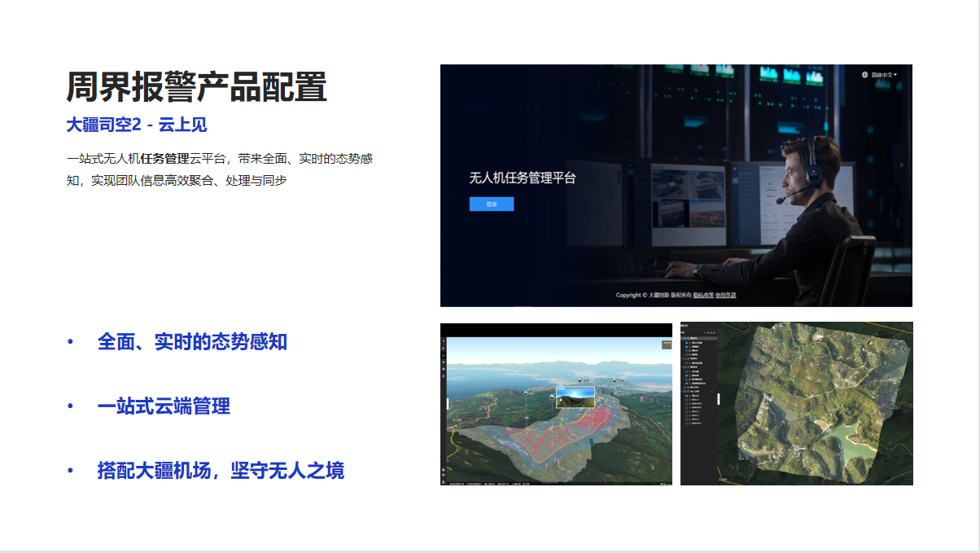Click the orthophoto map with the green reservoir

pyautogui.click(x=797, y=404)
